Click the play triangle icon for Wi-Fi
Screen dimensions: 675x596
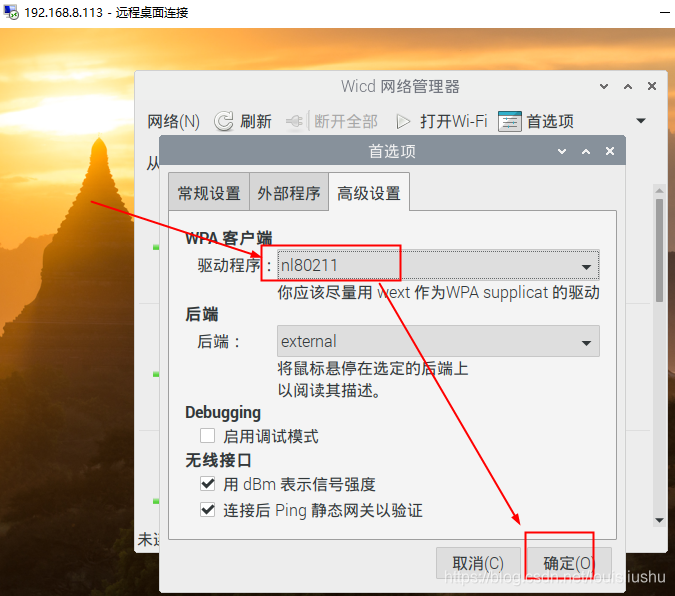coord(403,121)
